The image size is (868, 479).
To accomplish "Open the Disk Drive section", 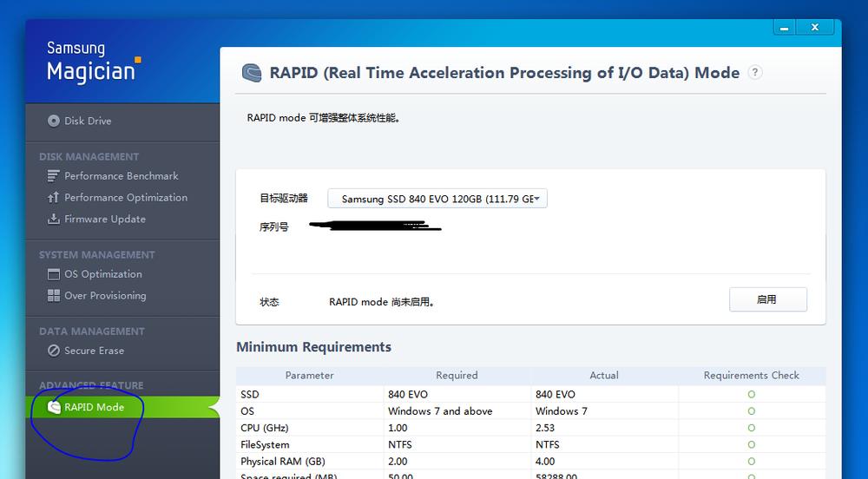I will pyautogui.click(x=88, y=121).
